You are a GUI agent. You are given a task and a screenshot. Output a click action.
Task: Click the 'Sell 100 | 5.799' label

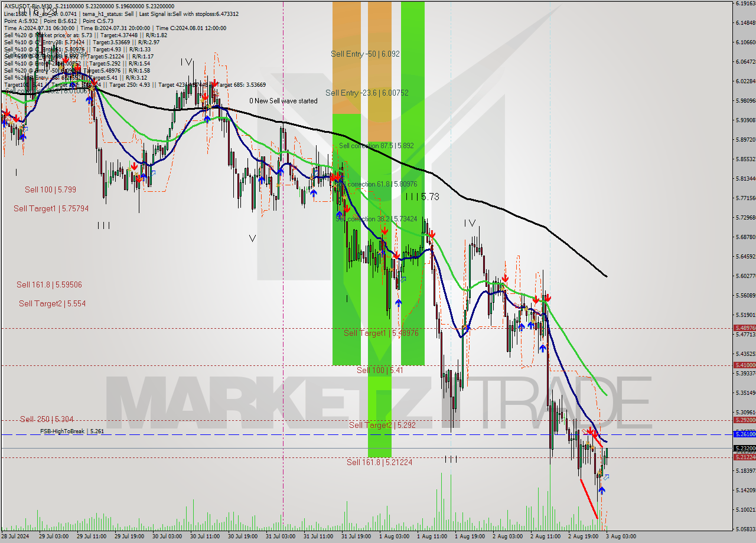(50, 189)
